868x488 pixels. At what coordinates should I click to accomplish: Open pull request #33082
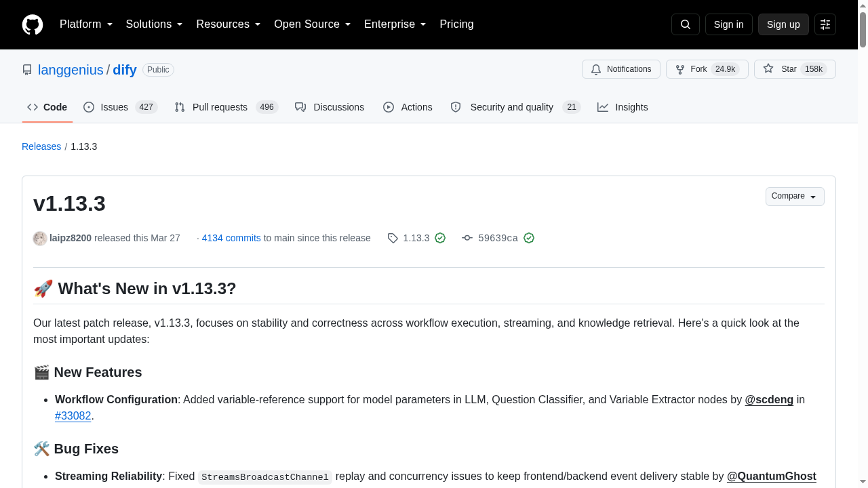73,416
